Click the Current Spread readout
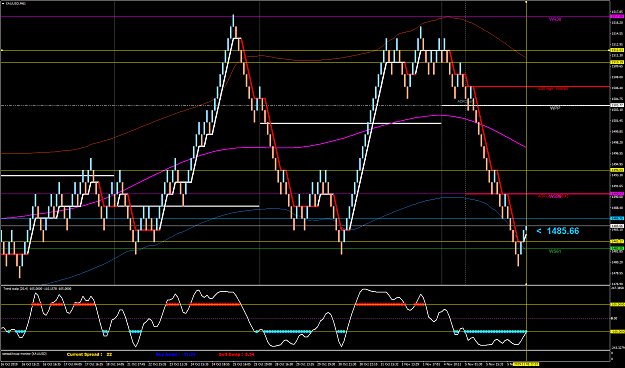This screenshot has height=368, width=625. pyautogui.click(x=89, y=354)
